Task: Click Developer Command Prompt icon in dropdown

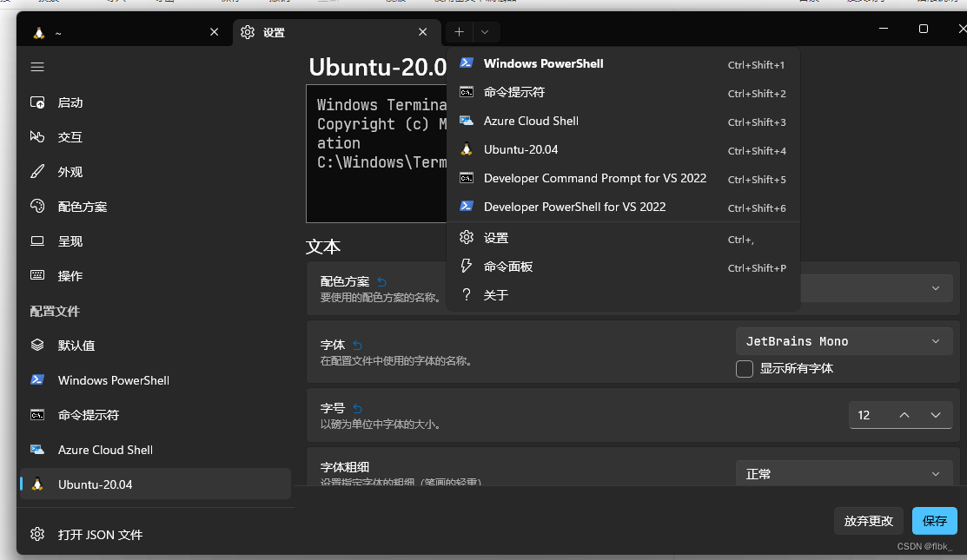Action: coord(467,178)
